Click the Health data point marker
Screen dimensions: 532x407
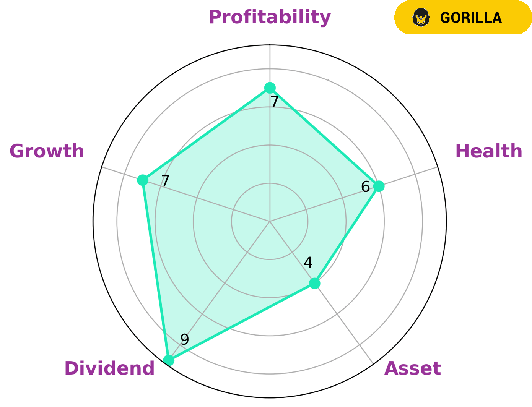coord(379,186)
